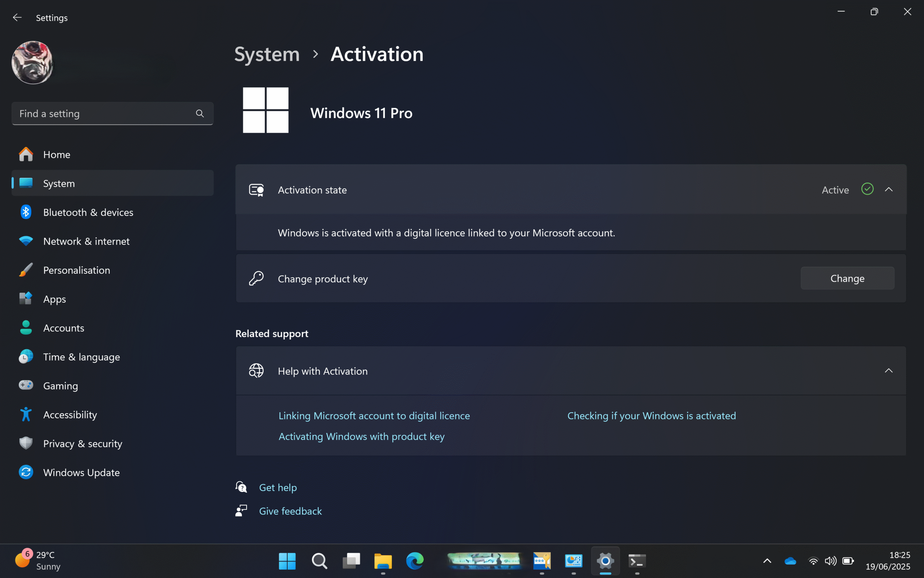The width and height of the screenshot is (924, 578).
Task: Open the weather widget showing 29°C Sunny
Action: coord(38,560)
